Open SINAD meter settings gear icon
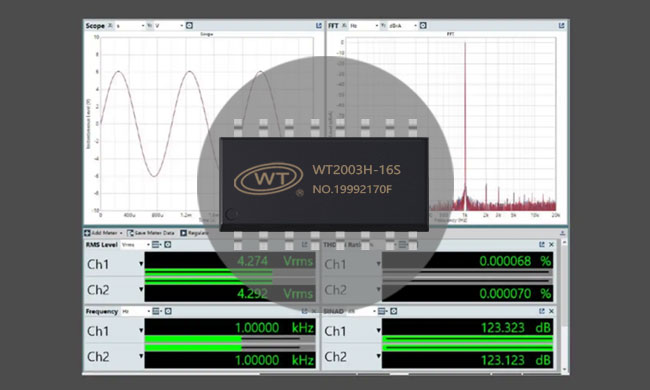650x390 pixels. click(393, 311)
